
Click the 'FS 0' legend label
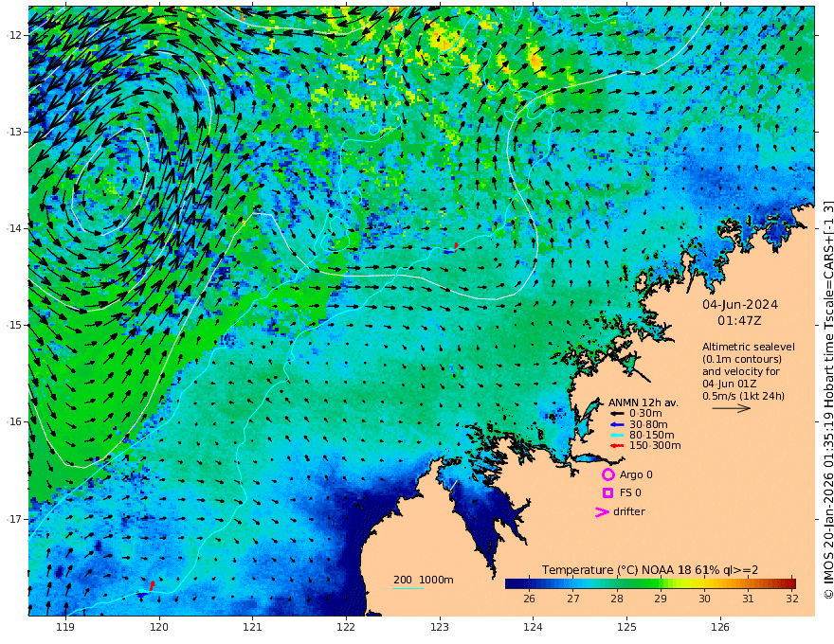(630, 493)
